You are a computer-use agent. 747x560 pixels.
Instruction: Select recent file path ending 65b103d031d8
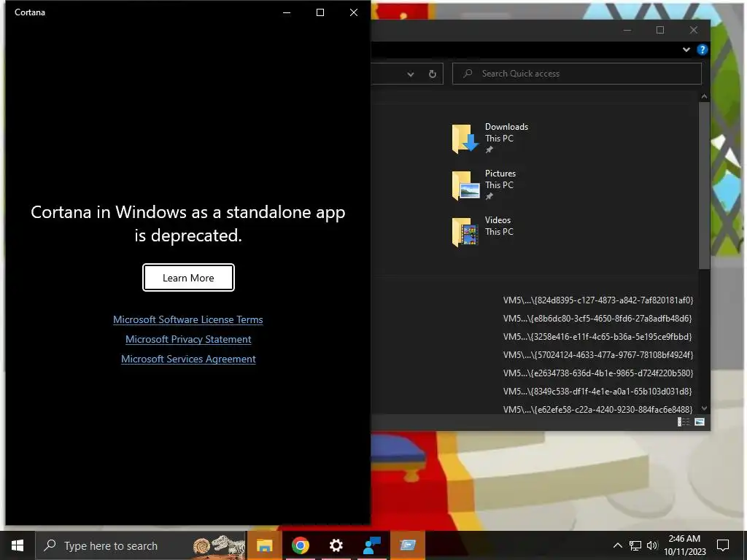click(x=597, y=392)
